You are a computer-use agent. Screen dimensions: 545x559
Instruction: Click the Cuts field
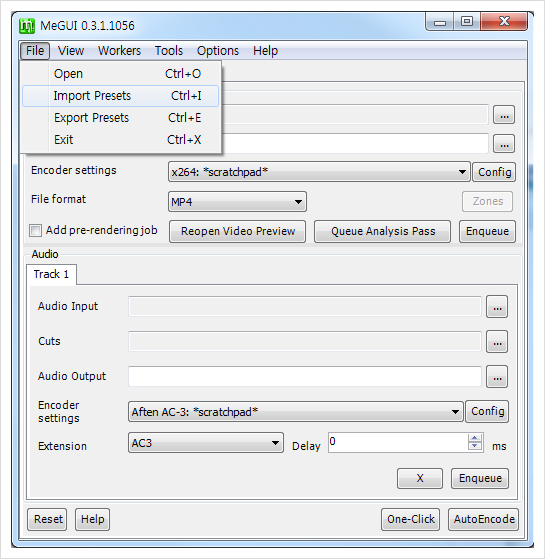305,341
